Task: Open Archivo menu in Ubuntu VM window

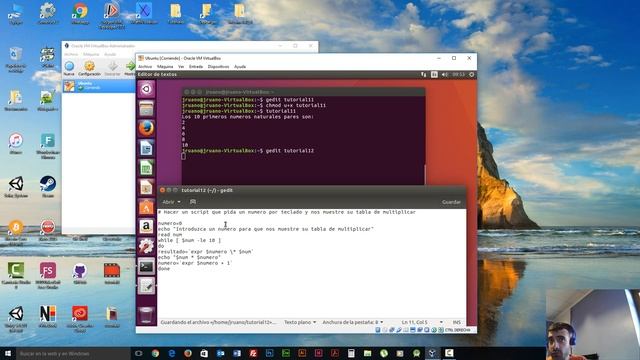Action: (145, 67)
